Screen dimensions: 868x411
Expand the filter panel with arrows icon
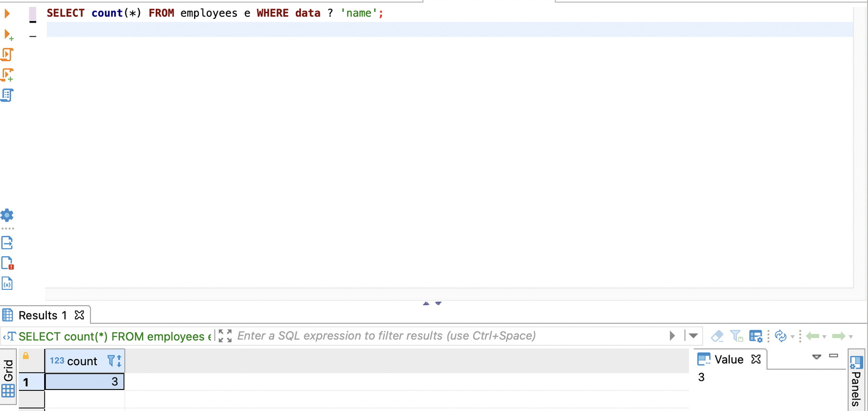225,336
